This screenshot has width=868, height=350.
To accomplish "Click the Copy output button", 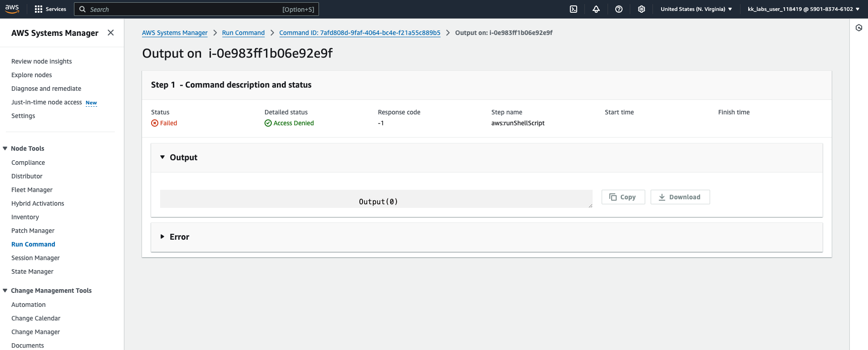I will coord(623,197).
